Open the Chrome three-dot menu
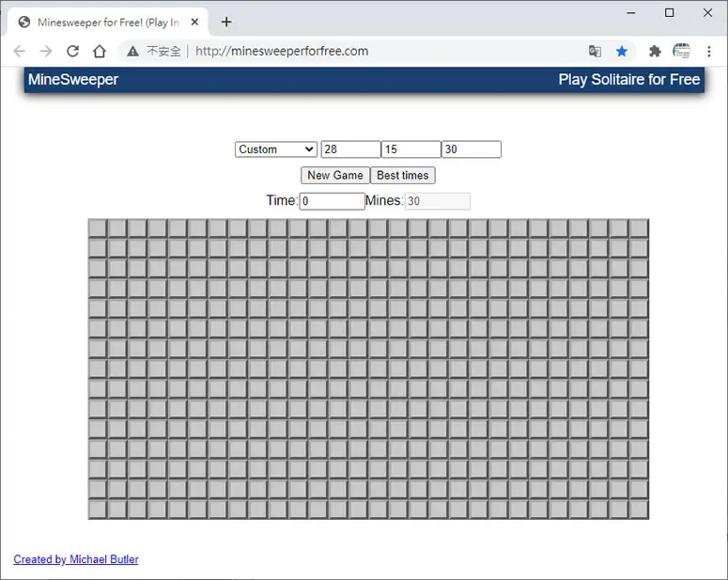The width and height of the screenshot is (728, 580). pos(709,51)
